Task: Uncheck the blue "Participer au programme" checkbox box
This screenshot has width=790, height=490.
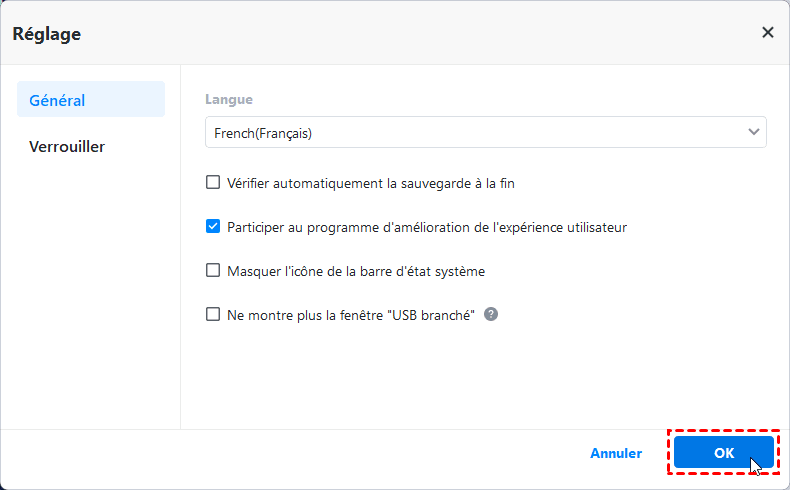Action: pos(213,227)
